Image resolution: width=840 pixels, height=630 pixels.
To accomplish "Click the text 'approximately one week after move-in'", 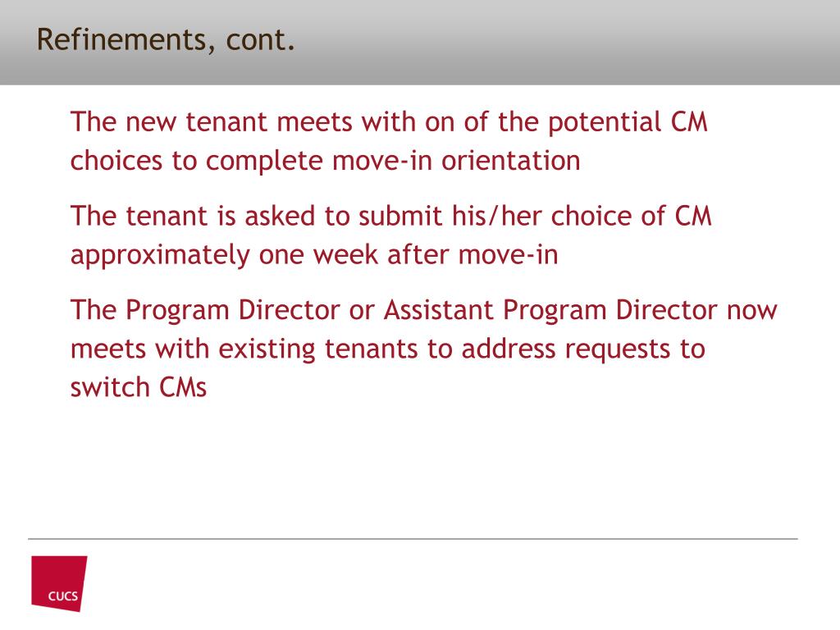I will pos(314,254).
